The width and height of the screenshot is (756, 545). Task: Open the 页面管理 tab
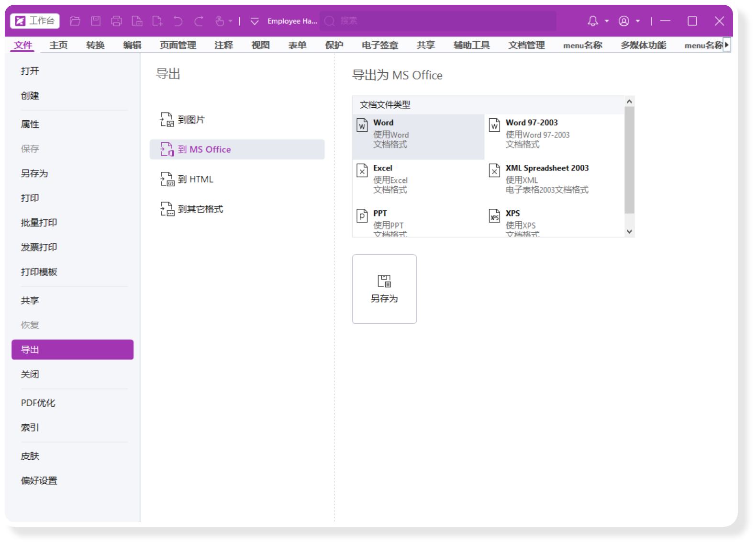178,45
